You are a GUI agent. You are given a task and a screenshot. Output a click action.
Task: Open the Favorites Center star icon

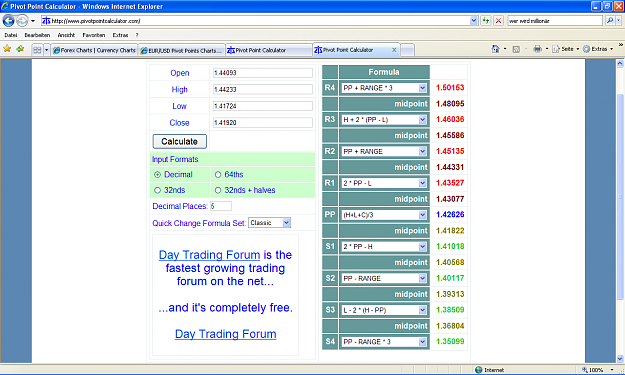click(7, 49)
